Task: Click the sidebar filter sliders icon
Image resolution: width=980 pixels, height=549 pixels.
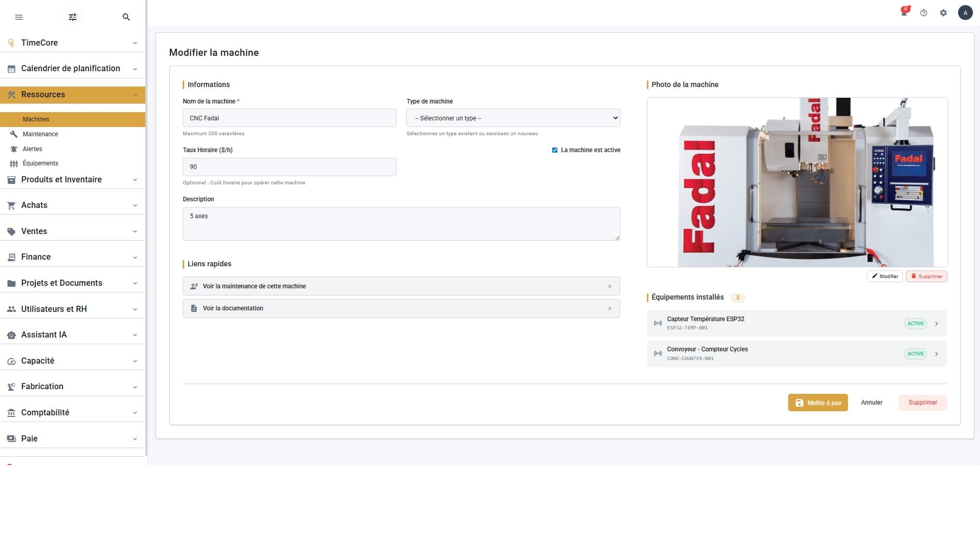Action: (73, 17)
